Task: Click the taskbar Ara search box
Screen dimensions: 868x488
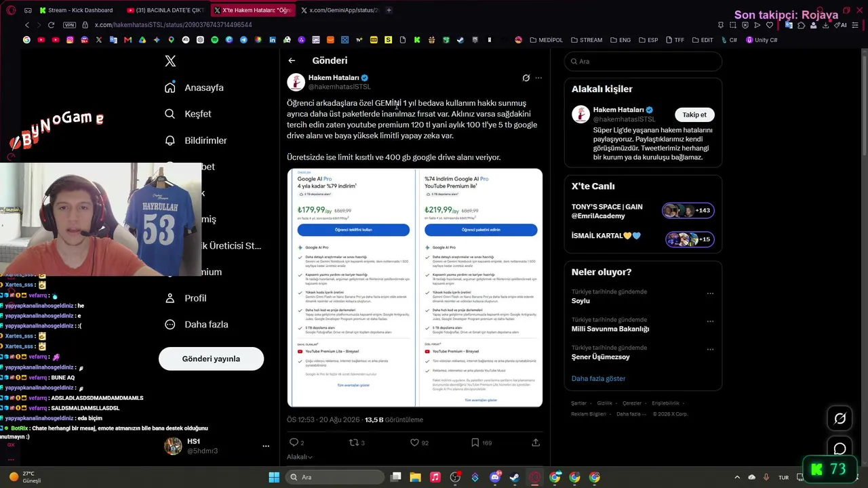Action: (x=336, y=477)
